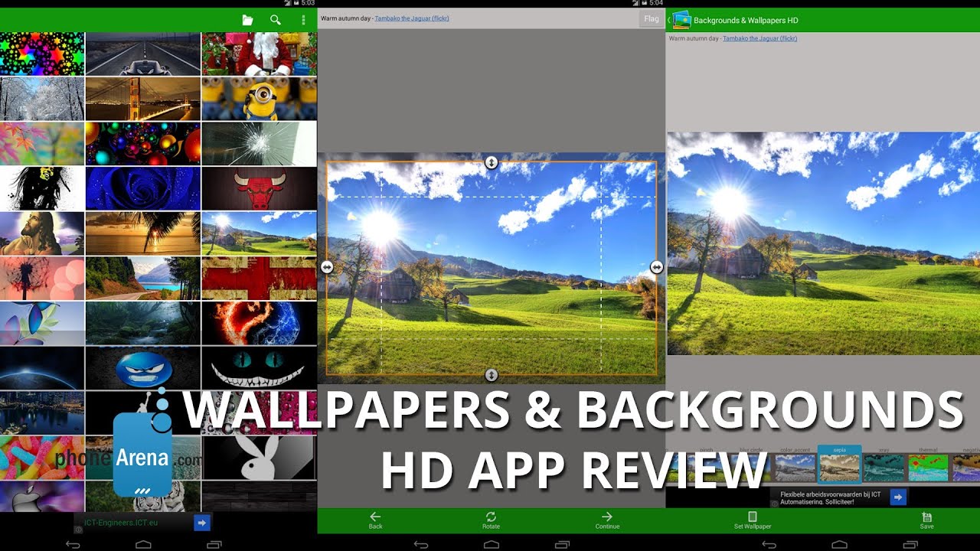
Task: Open the sports car on road wallpaper
Action: coord(143,54)
